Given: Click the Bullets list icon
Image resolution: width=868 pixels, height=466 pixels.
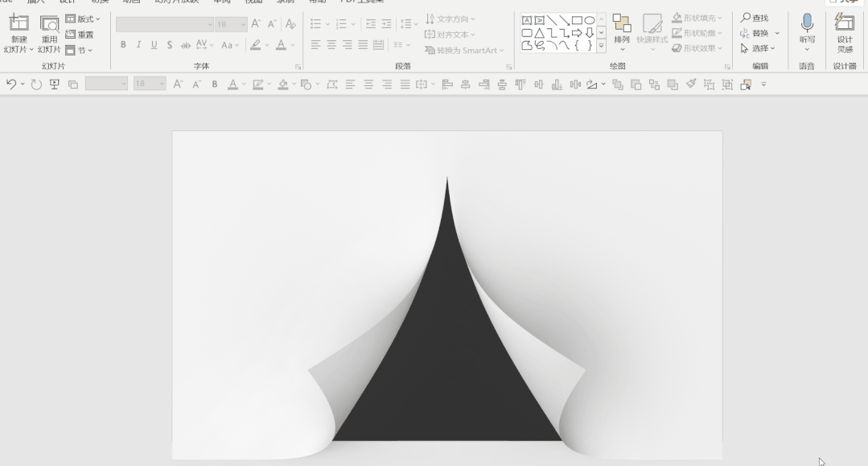Looking at the screenshot, I should [316, 24].
